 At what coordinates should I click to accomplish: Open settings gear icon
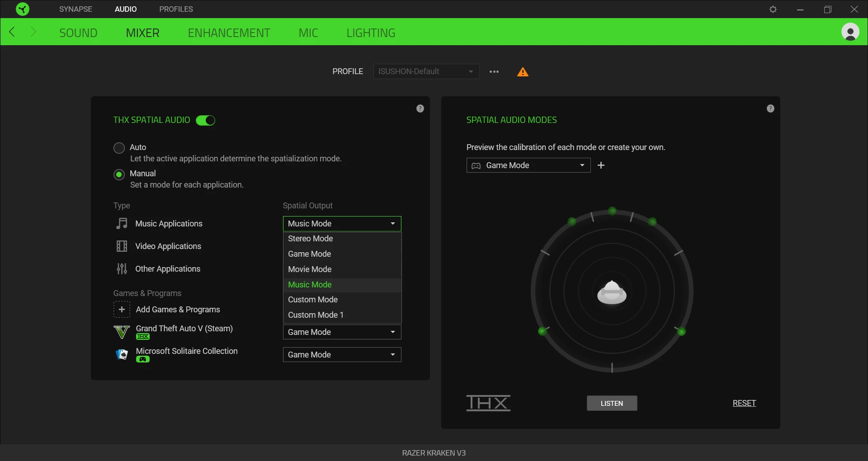click(x=773, y=9)
